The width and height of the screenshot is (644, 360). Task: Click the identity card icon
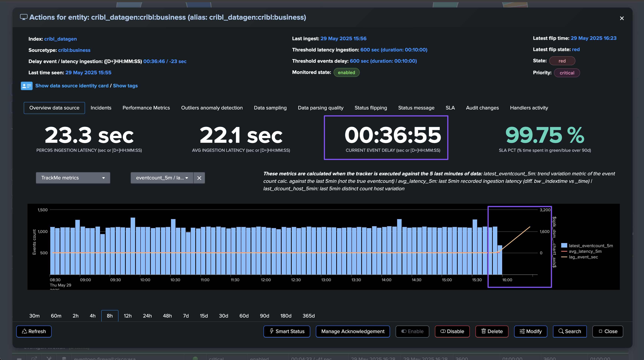click(27, 86)
